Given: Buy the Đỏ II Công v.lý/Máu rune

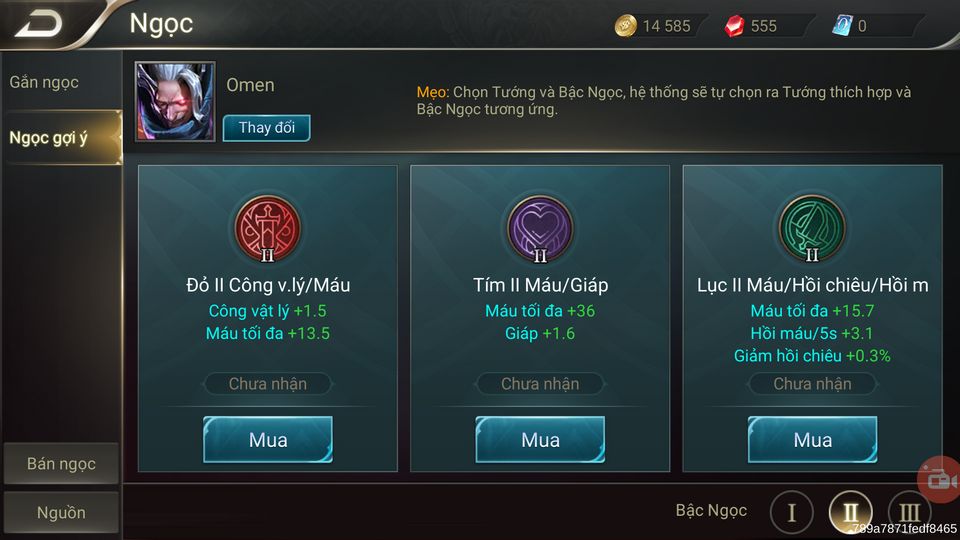Looking at the screenshot, I should [268, 440].
